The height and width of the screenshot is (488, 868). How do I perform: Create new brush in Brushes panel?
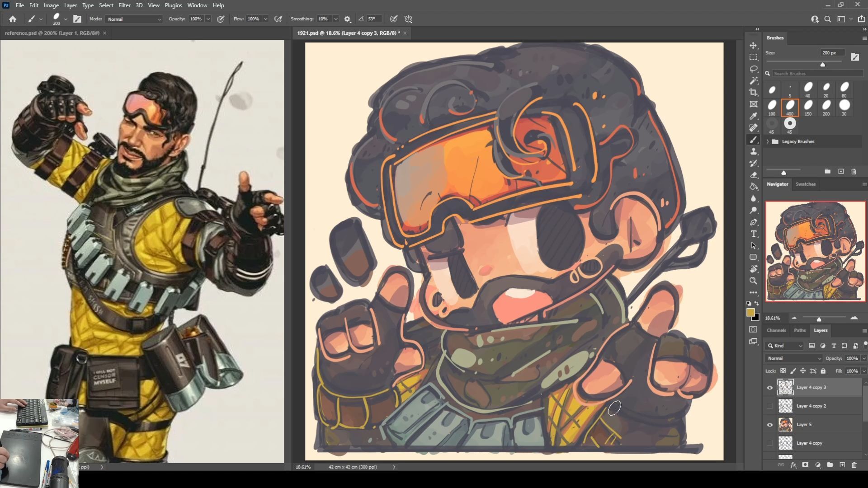tap(841, 172)
